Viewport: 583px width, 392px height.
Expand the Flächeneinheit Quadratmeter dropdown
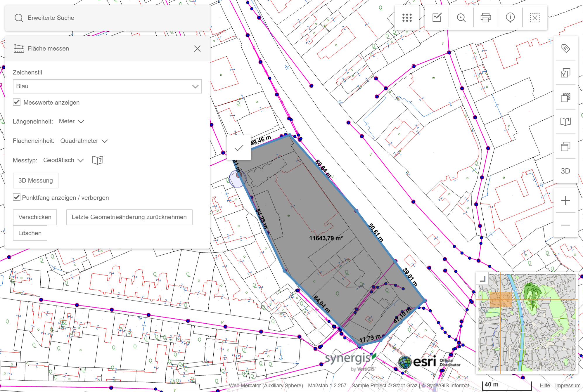pyautogui.click(x=84, y=141)
